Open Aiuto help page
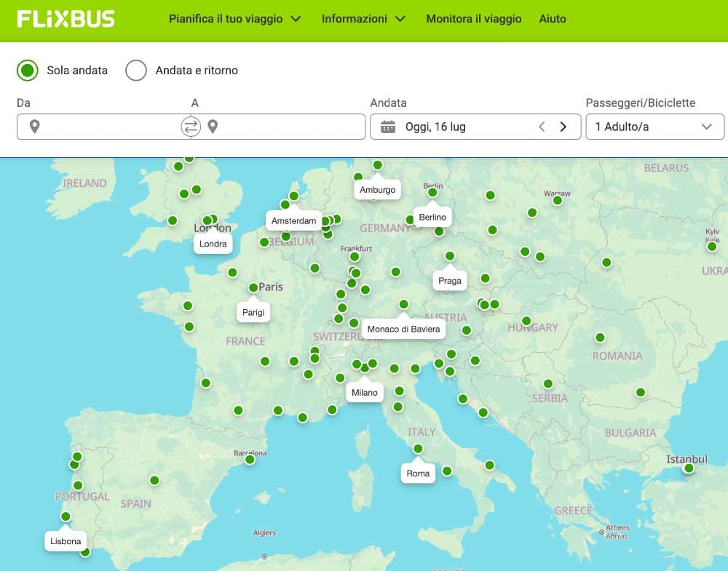 pos(553,19)
